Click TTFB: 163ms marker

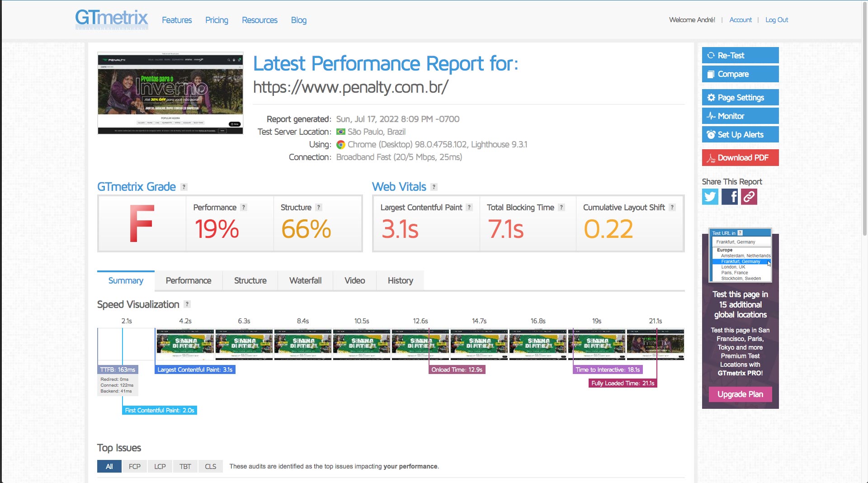[x=118, y=369]
